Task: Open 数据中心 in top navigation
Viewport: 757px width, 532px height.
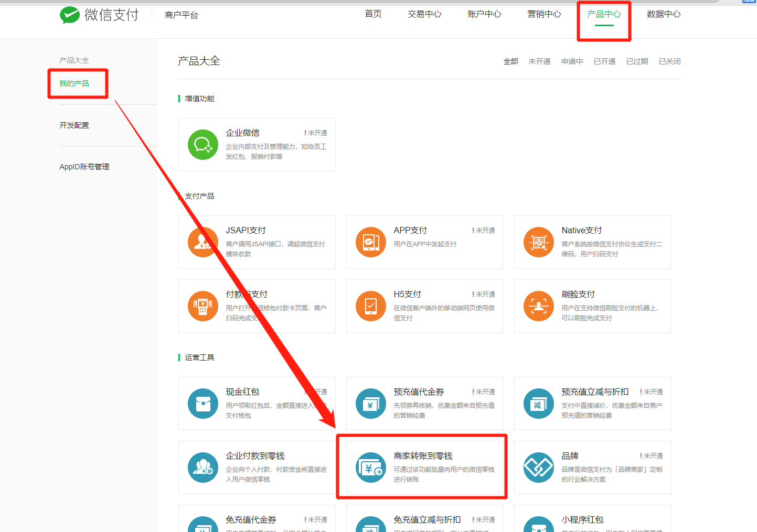Action: pyautogui.click(x=664, y=14)
